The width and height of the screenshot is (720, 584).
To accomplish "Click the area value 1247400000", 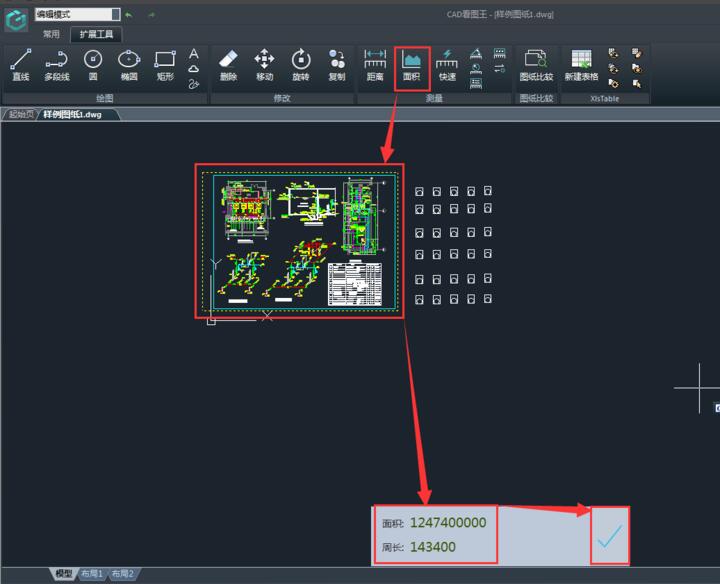I will [448, 522].
